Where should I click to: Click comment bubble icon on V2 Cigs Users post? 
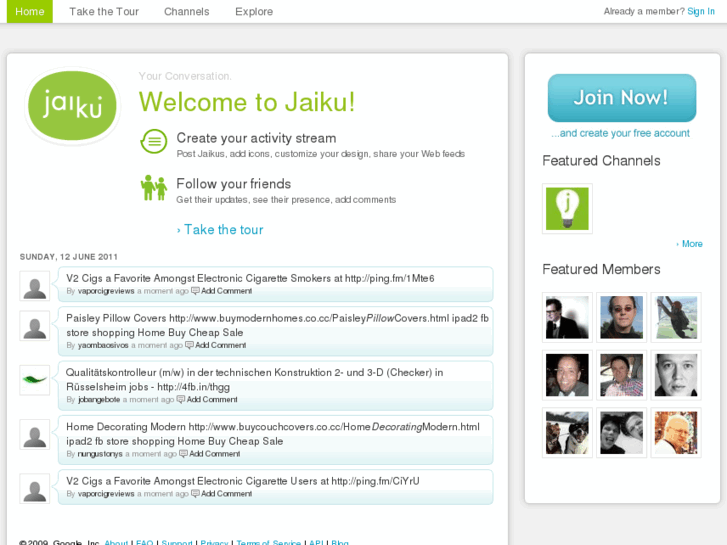pos(195,494)
